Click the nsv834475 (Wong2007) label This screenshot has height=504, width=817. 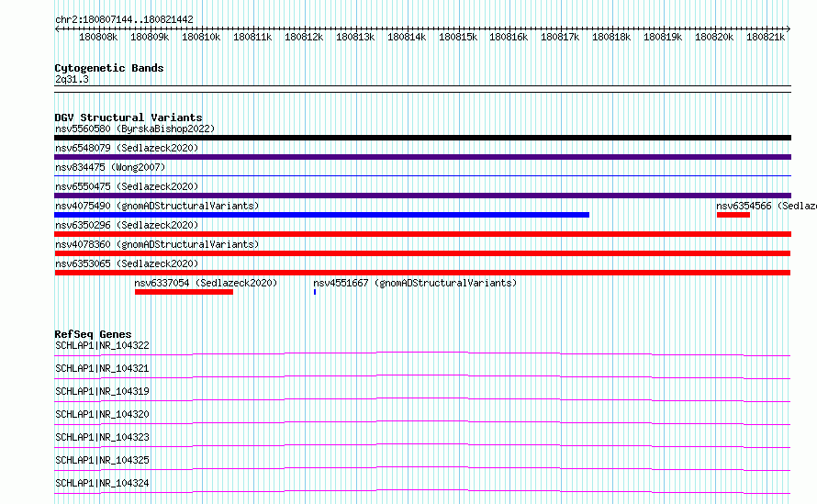(x=110, y=167)
